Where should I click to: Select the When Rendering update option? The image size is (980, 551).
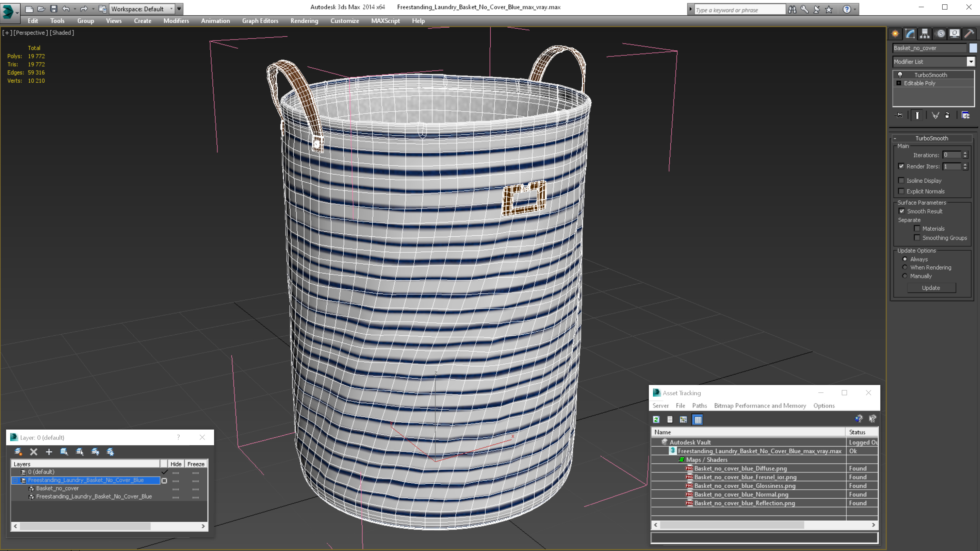905,267
